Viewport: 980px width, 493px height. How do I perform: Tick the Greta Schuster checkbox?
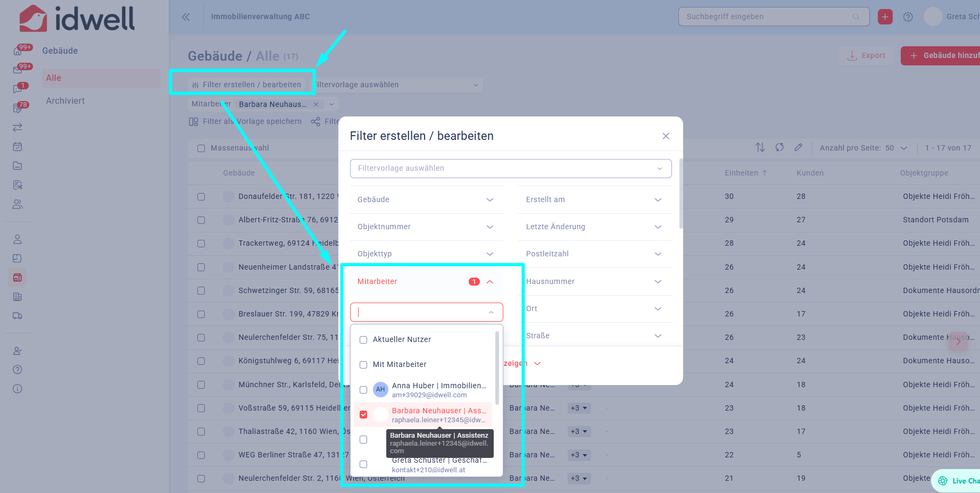tap(363, 464)
